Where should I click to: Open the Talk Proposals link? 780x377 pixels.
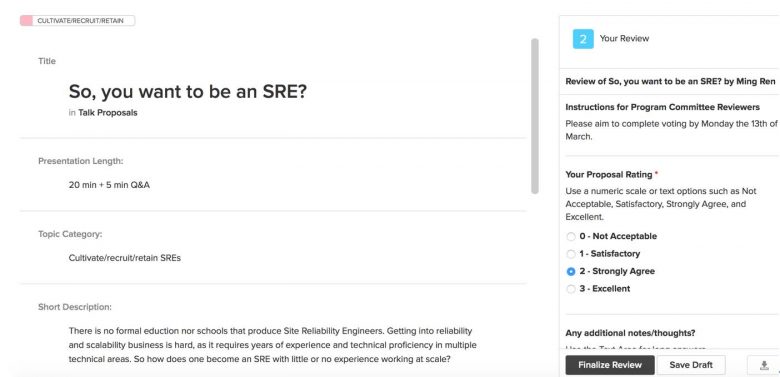[x=107, y=113]
